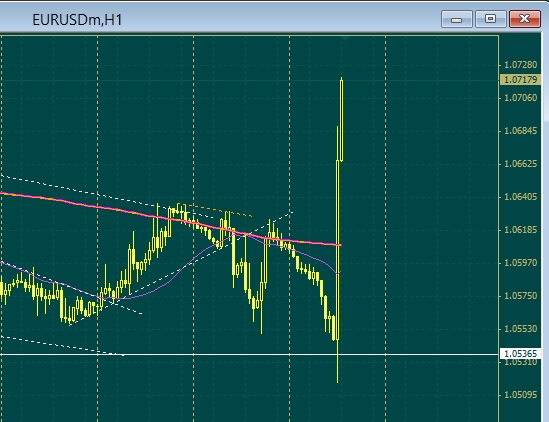Click the long lower wick below 1.05310
The width and height of the screenshot is (549, 422).
338,368
